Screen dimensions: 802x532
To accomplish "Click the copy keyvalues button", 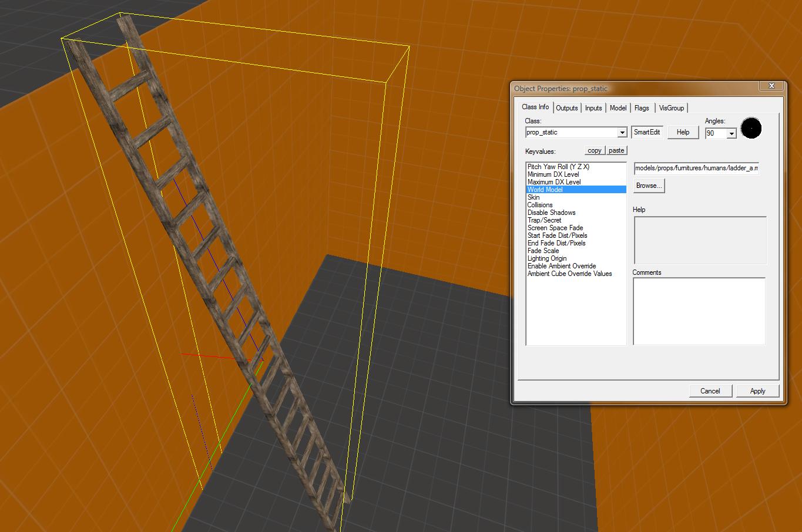I will coord(595,150).
